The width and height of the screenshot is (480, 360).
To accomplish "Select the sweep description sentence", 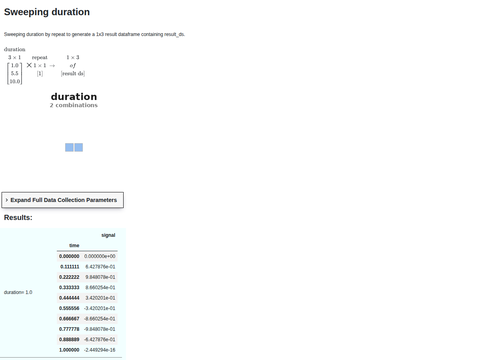I will tap(94, 34).
